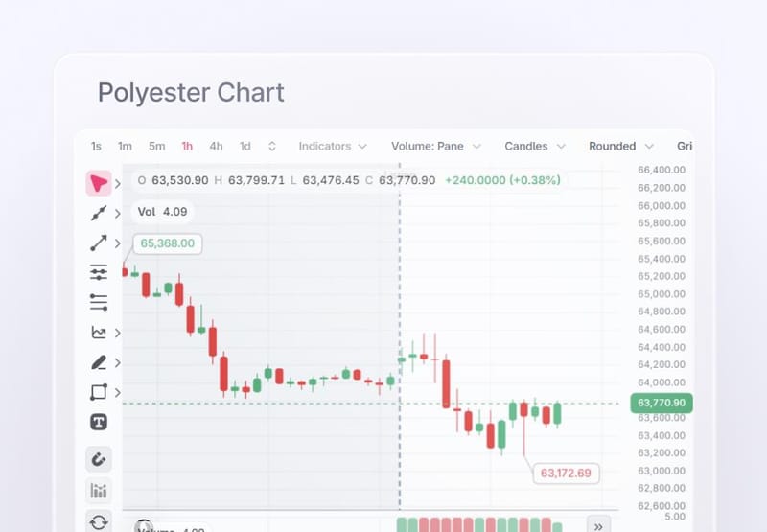Image resolution: width=767 pixels, height=532 pixels.
Task: Click the open price 63,530.90 value
Action: tap(180, 180)
